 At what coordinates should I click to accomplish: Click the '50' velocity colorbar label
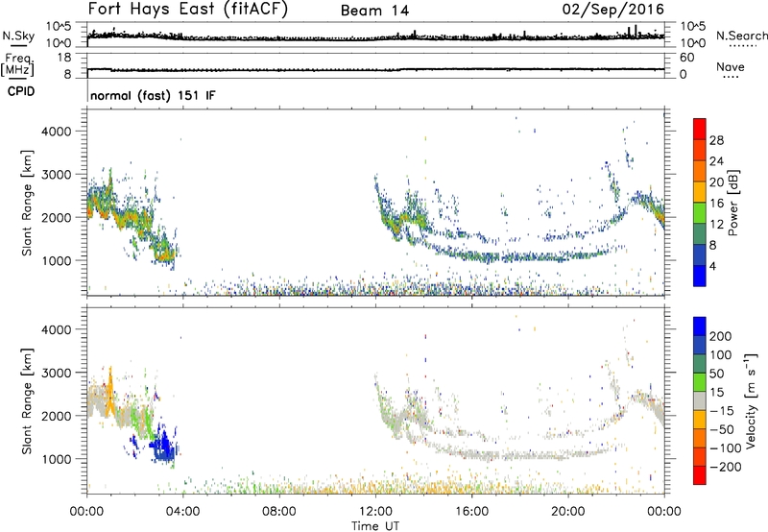click(x=716, y=374)
